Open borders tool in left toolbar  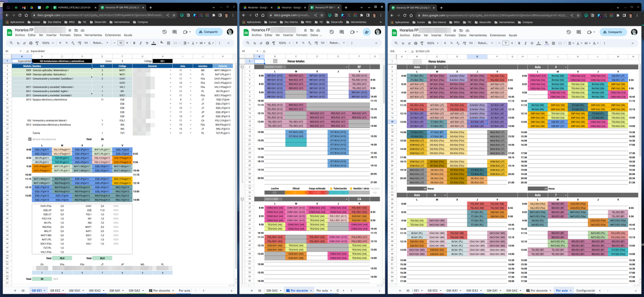pyautogui.click(x=169, y=43)
